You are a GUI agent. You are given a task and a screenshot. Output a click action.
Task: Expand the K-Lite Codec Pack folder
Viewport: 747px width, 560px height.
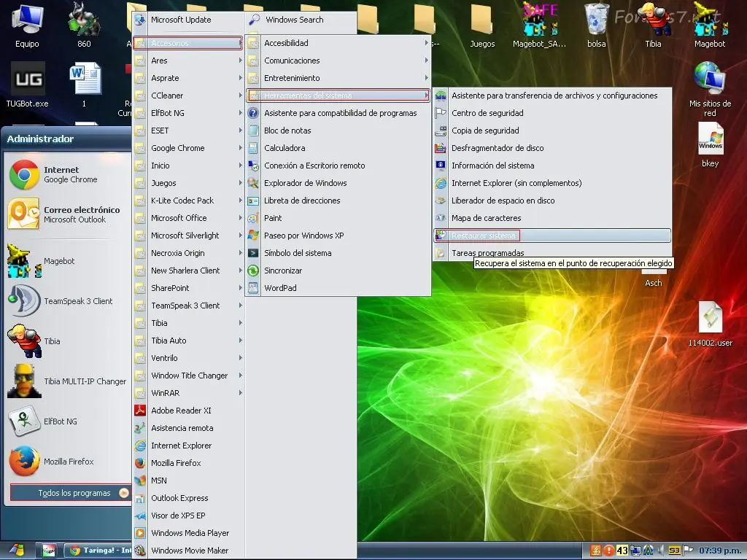click(187, 201)
